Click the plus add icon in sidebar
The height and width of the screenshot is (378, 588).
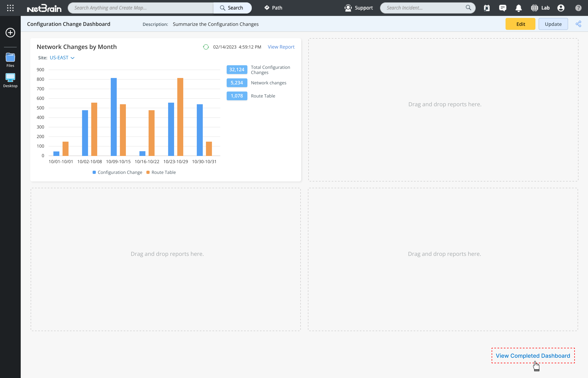click(10, 33)
